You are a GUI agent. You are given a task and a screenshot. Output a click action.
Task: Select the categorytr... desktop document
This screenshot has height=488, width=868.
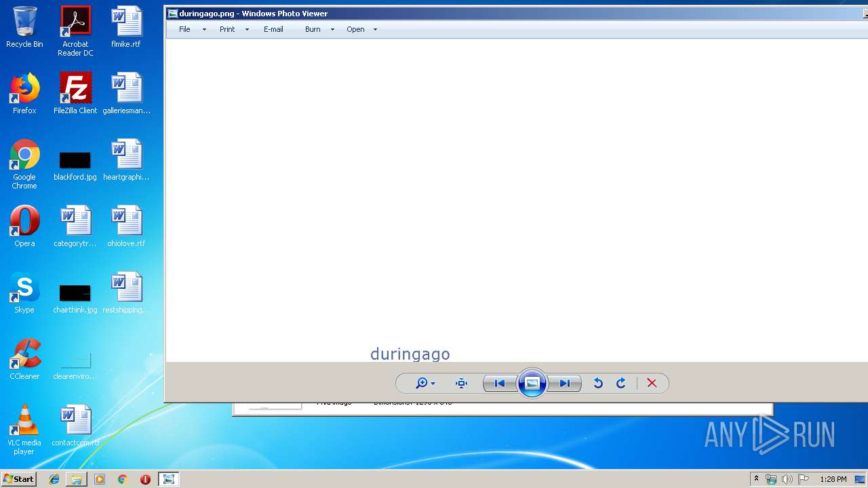click(75, 226)
